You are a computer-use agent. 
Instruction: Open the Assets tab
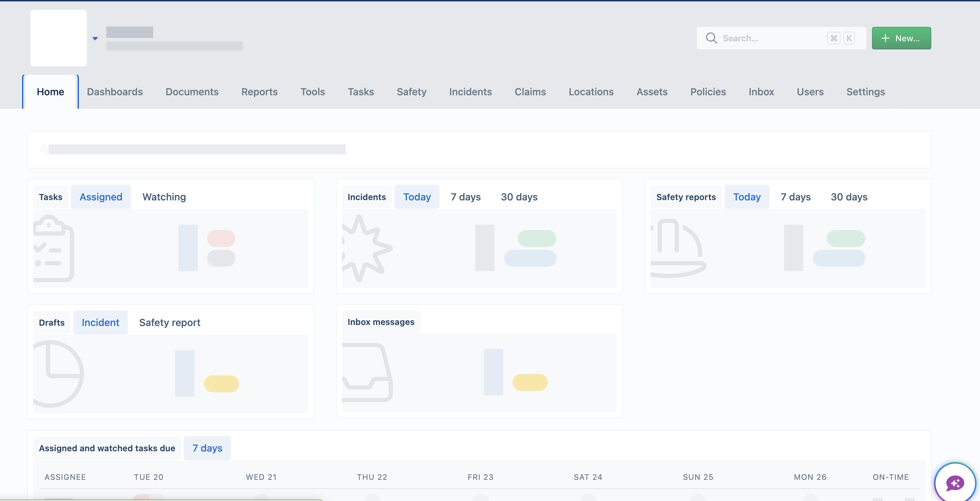coord(652,92)
